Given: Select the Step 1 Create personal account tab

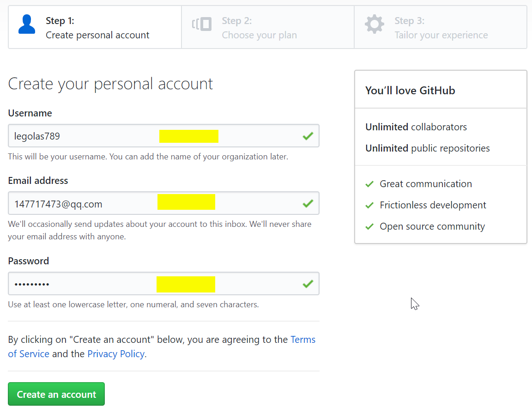Looking at the screenshot, I should click(95, 27).
